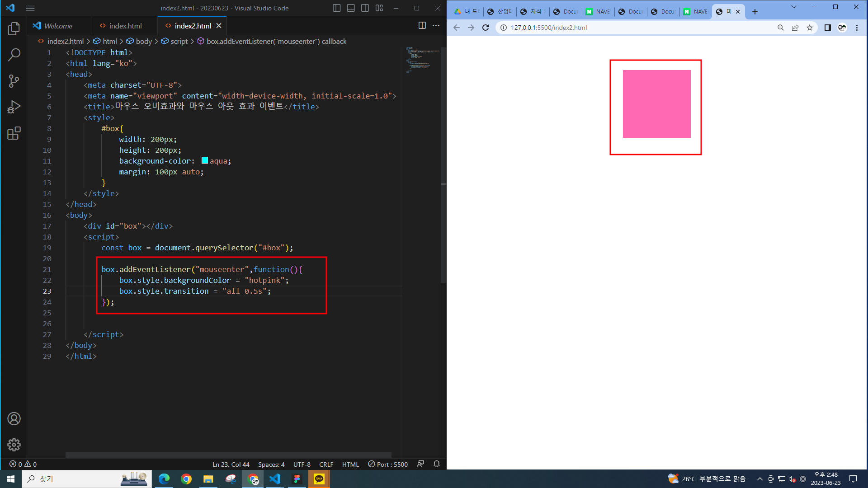This screenshot has height=488, width=868.
Task: Open the Search view in activity bar
Action: pyautogui.click(x=14, y=55)
